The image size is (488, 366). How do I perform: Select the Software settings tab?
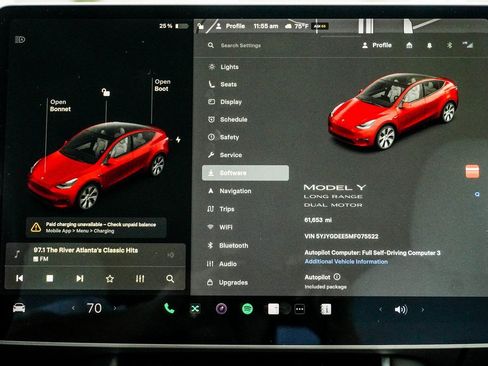[245, 173]
